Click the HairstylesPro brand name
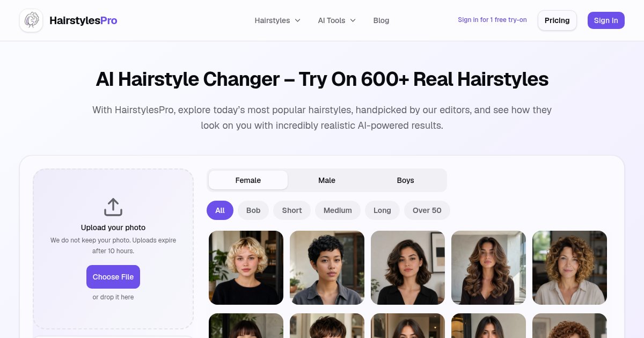Viewport: 644px width, 338px height. [x=83, y=20]
